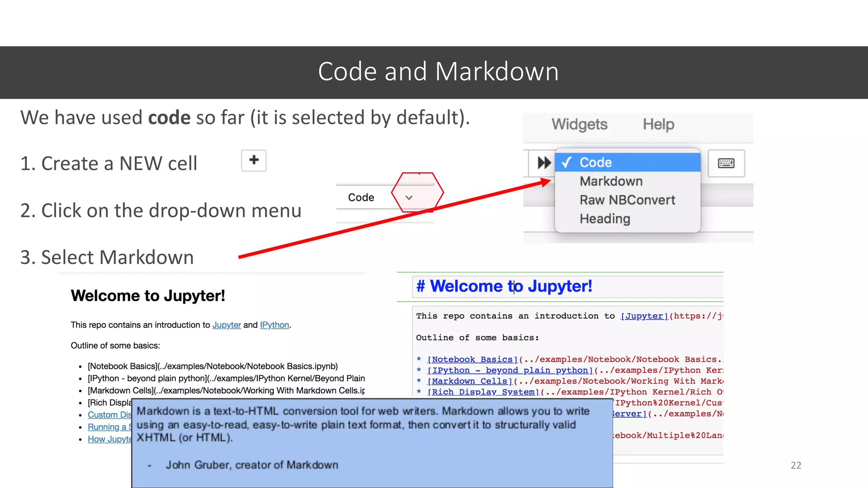Choose Raw NBConvert from the cell type list

coord(628,200)
